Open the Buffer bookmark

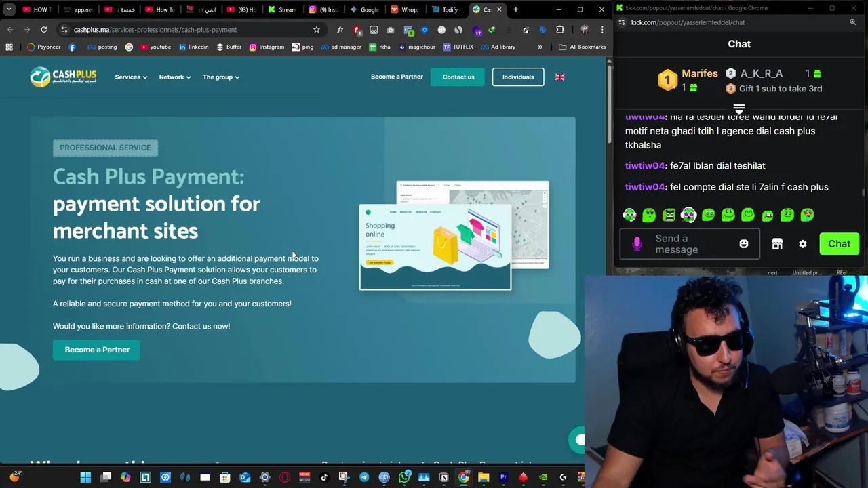click(x=229, y=47)
